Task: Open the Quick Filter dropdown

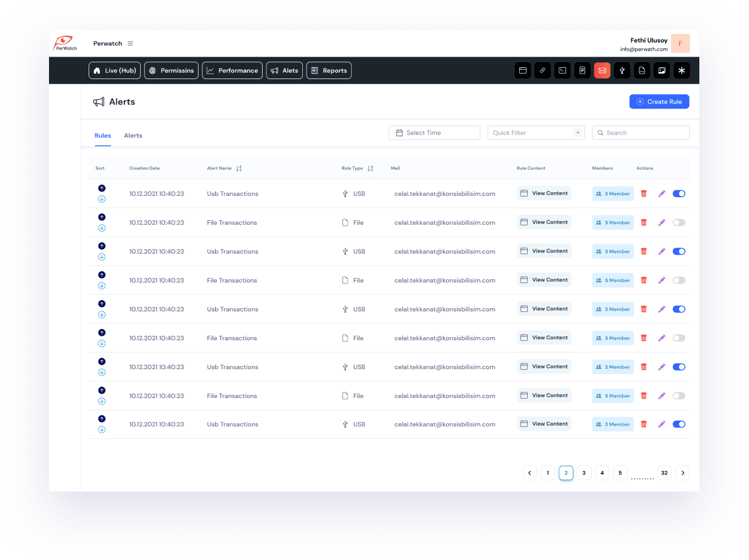Action: click(x=535, y=133)
